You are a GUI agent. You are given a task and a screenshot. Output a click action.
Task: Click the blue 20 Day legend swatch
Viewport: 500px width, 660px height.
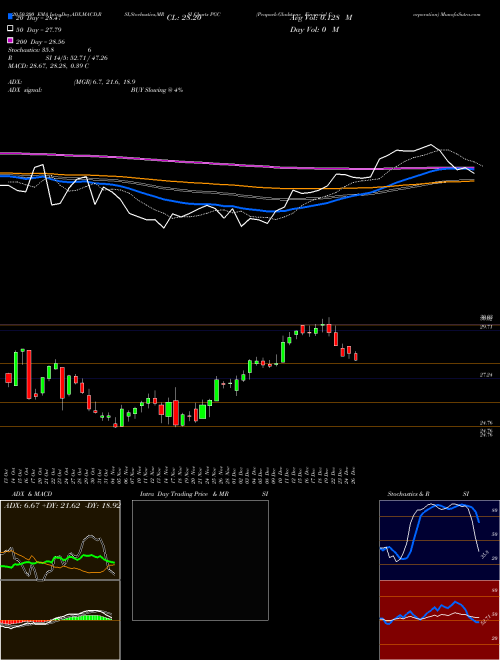[x=10, y=17]
